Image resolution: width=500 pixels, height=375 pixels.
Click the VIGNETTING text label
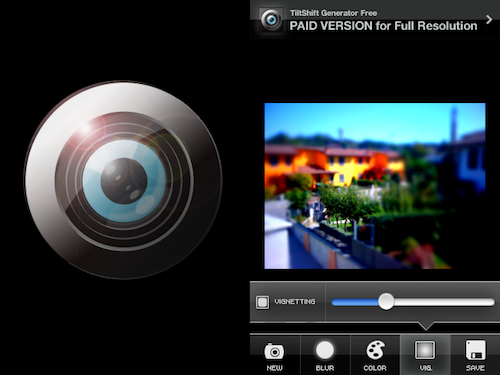pyautogui.click(x=295, y=302)
